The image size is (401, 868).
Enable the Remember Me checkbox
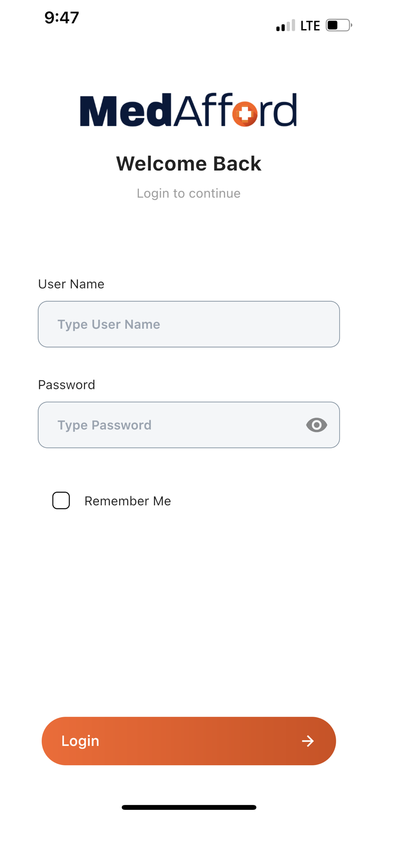(x=61, y=500)
